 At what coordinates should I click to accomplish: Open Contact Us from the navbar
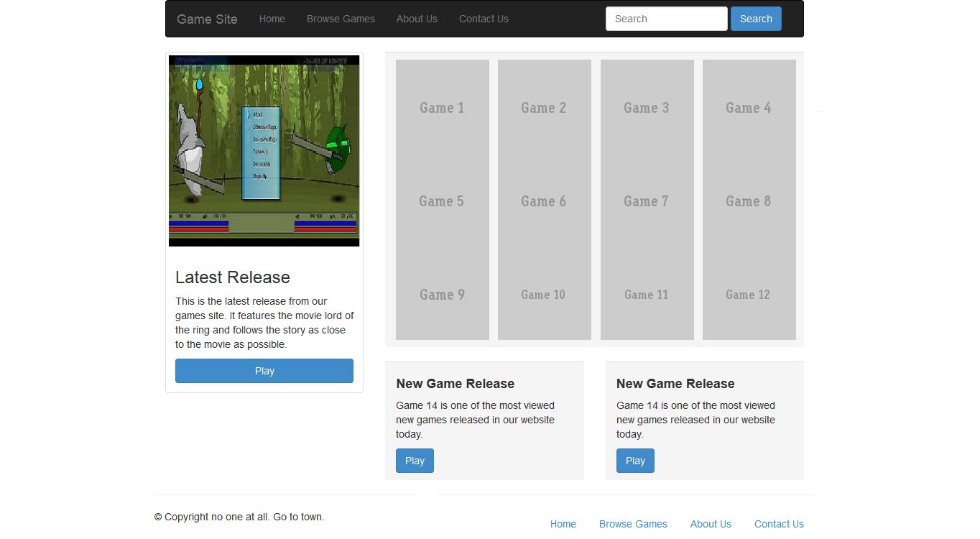[483, 19]
